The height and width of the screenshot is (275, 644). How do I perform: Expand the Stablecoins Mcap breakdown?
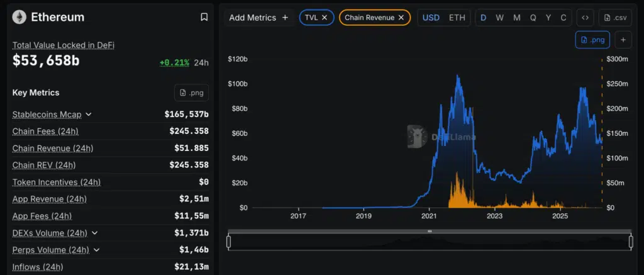point(88,115)
